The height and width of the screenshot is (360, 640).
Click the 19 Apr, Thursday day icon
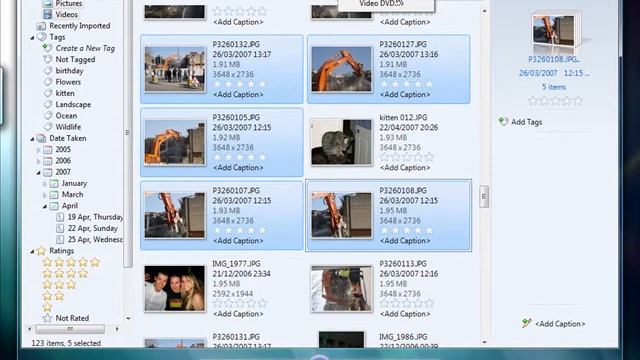pos(60,217)
